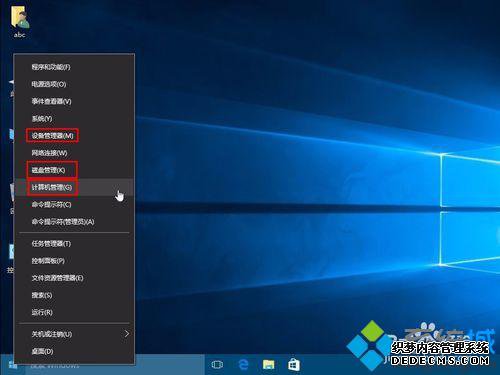500x375 pixels.
Task: Select 计算机管理(G) entry
Action: pyautogui.click(x=74, y=187)
